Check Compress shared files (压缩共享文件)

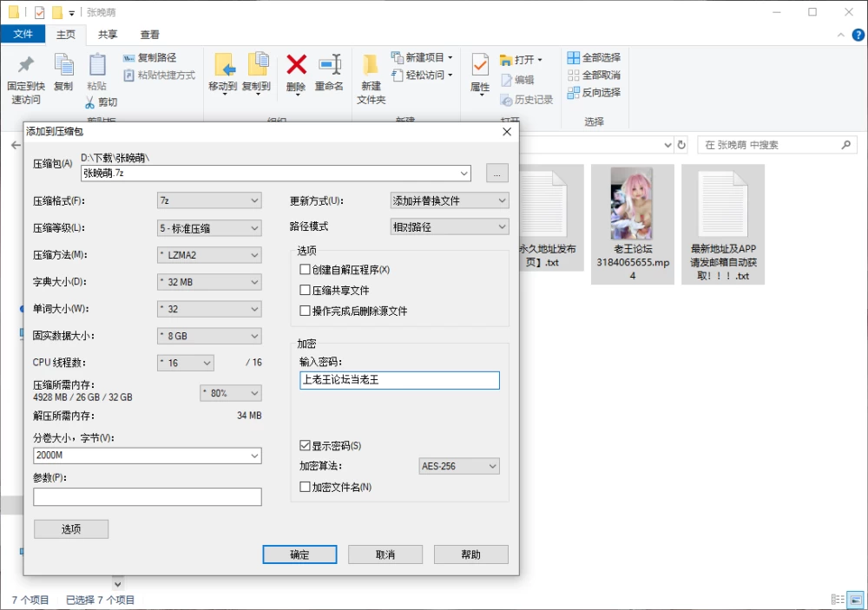point(305,290)
